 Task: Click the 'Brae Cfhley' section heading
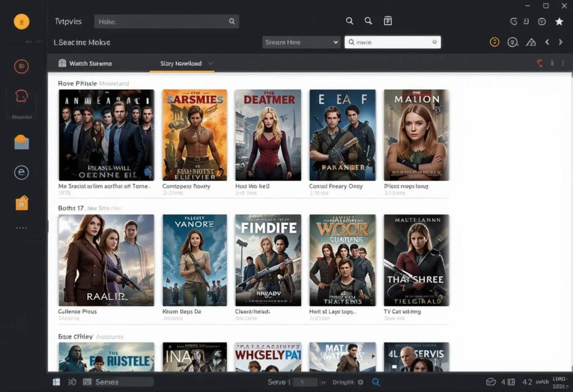coord(76,337)
